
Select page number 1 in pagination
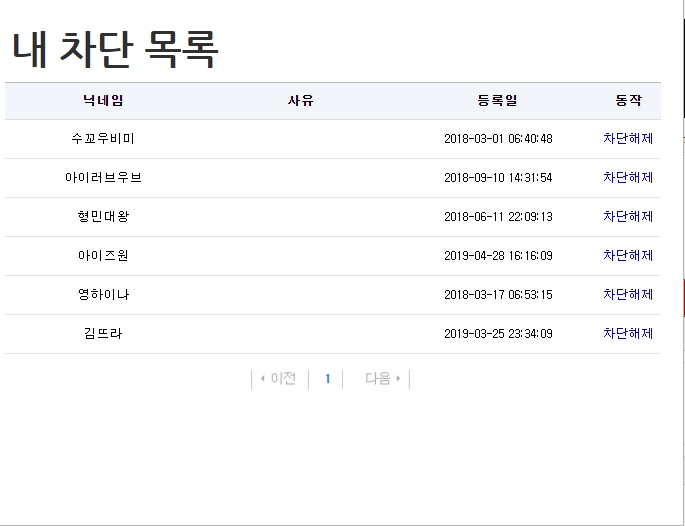pos(327,379)
